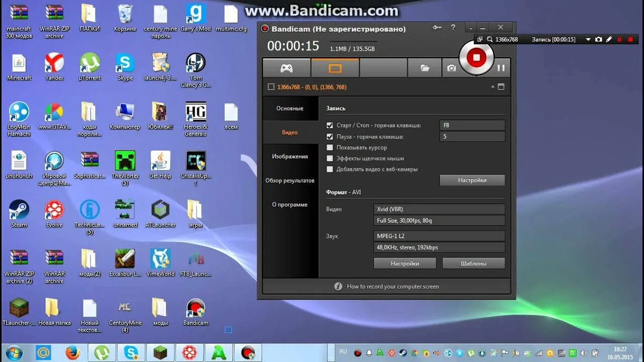Activate the pencil drawing tool on recording bar
644x362 pixels.
click(609, 39)
